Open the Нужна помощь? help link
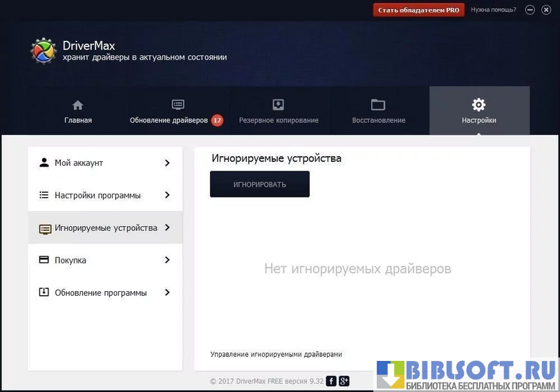This screenshot has width=560, height=392. tap(494, 10)
